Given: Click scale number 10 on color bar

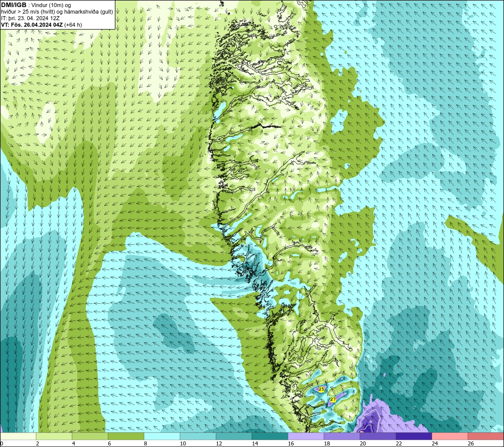Looking at the screenshot, I should coord(183,443).
